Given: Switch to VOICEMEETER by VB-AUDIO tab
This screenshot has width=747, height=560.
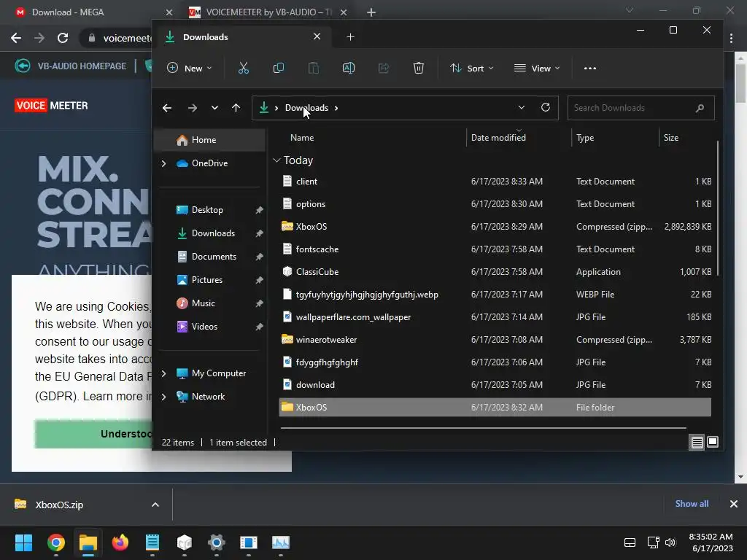Looking at the screenshot, I should click(x=268, y=12).
